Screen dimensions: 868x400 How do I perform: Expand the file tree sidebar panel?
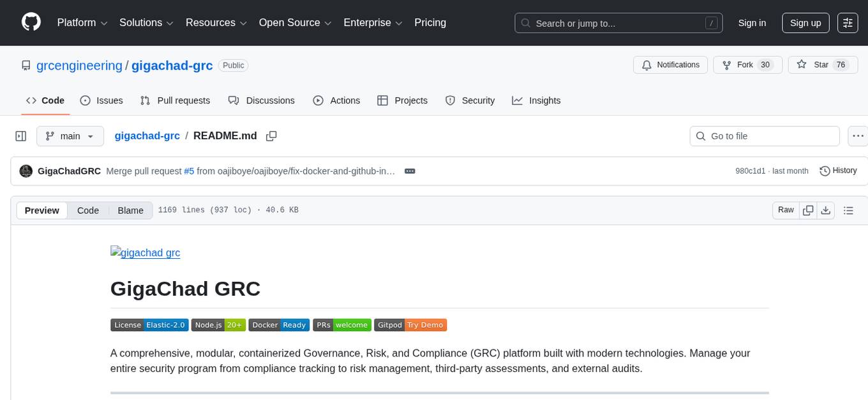pos(20,135)
